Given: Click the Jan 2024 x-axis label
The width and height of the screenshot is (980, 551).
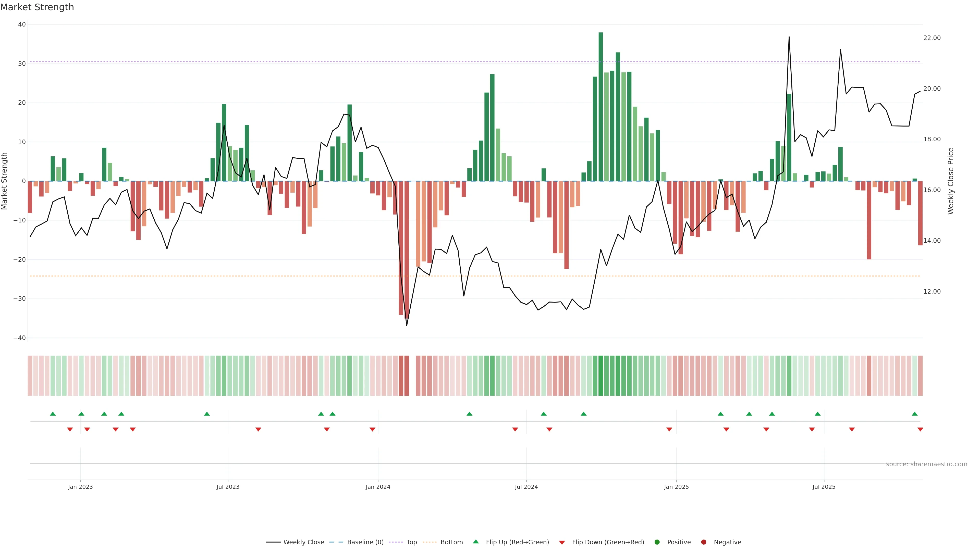Looking at the screenshot, I should (x=378, y=487).
